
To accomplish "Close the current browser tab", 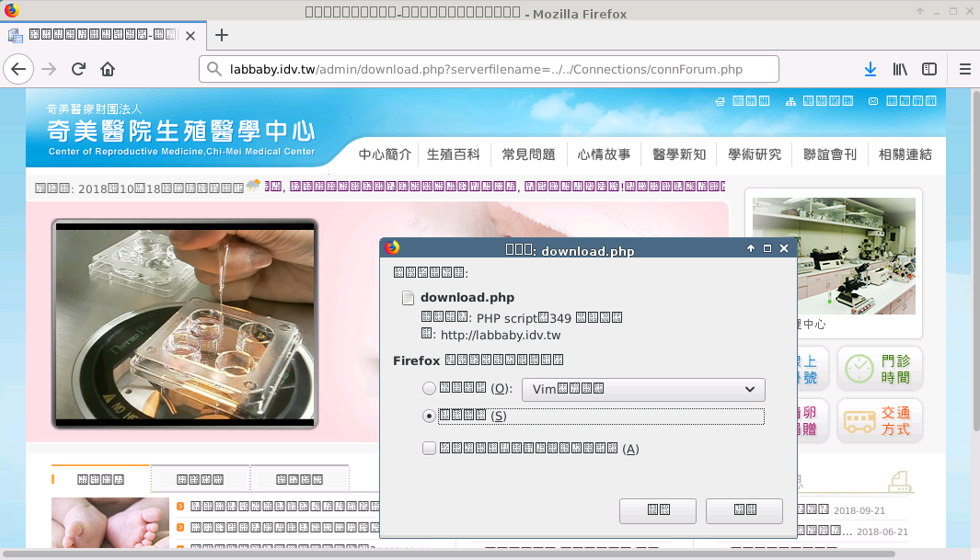I will tap(190, 36).
